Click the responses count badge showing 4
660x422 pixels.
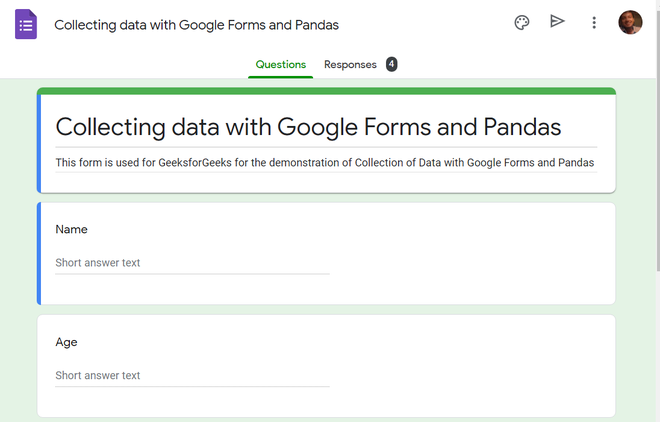tap(391, 65)
